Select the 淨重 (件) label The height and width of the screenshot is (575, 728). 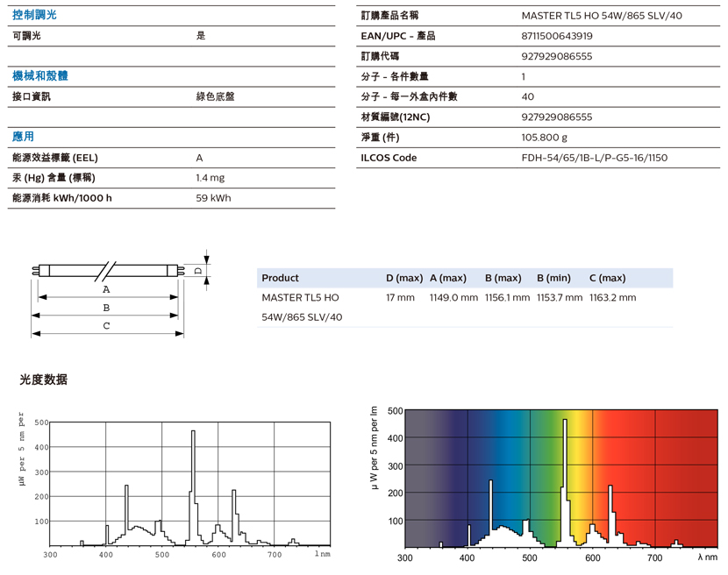(380, 138)
